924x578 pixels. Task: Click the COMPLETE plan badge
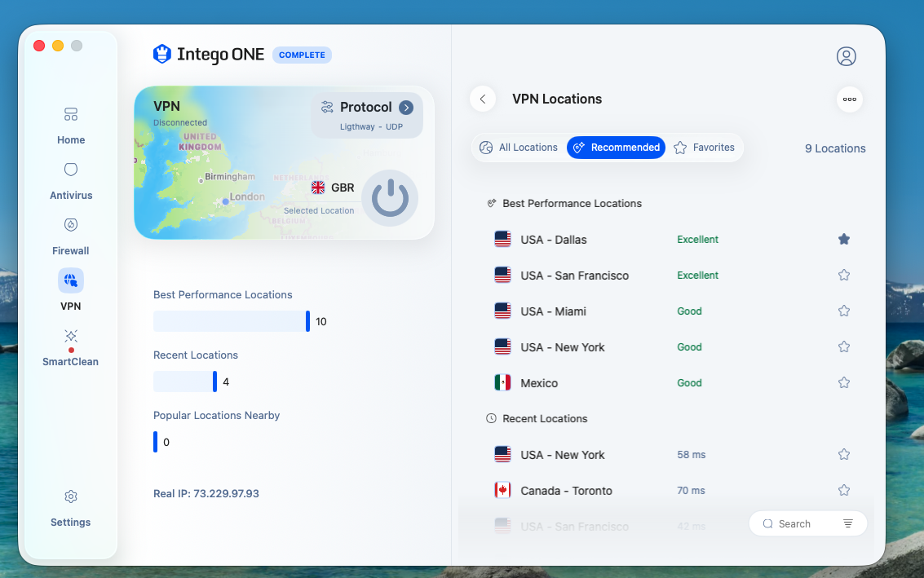point(302,55)
